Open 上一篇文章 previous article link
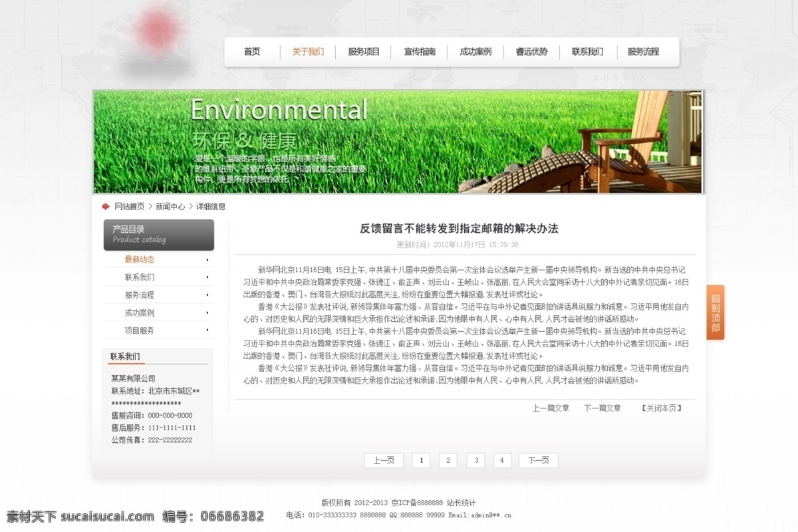The height and width of the screenshot is (532, 798). click(551, 408)
